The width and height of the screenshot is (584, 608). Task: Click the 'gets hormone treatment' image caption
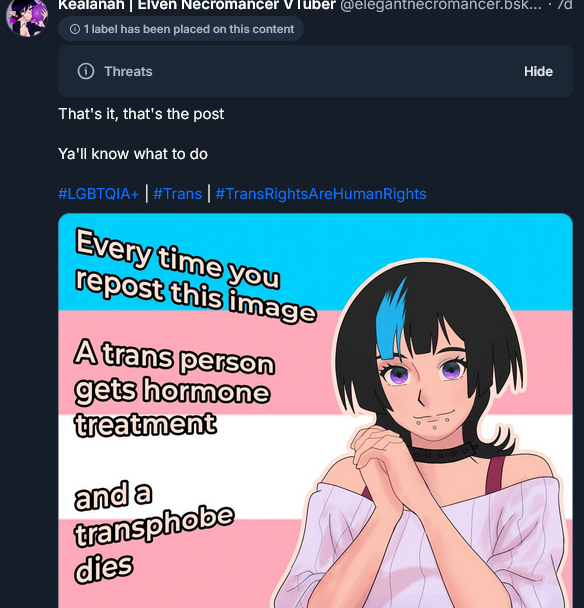tap(172, 407)
